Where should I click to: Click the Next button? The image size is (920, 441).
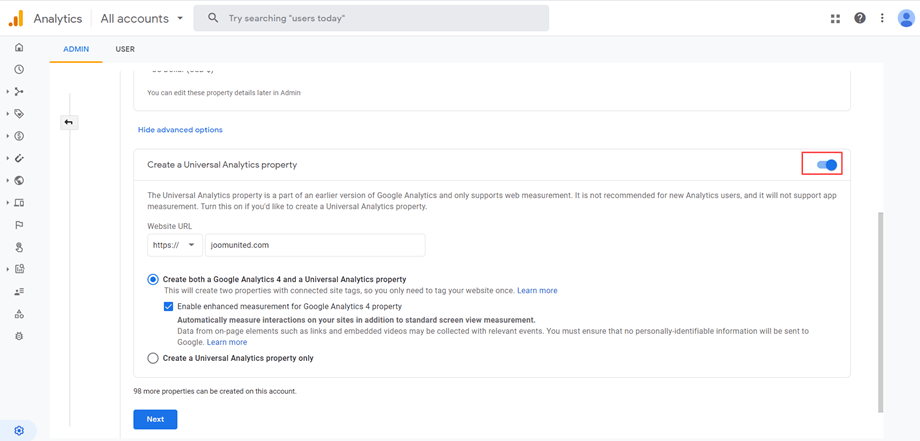(155, 419)
